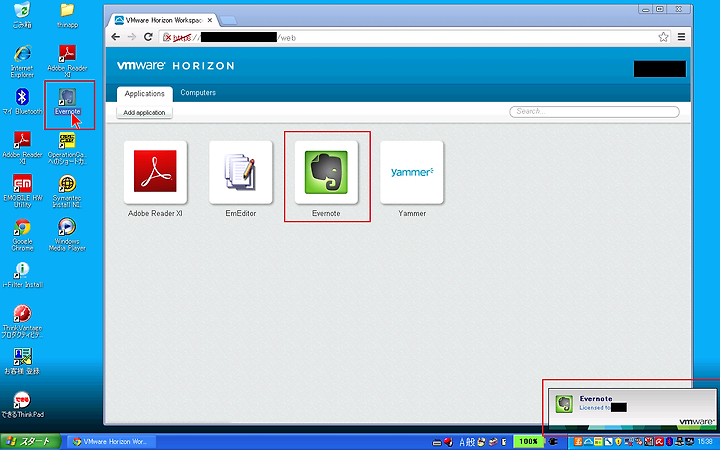Click into the Search field
The image size is (720, 450).
(594, 112)
